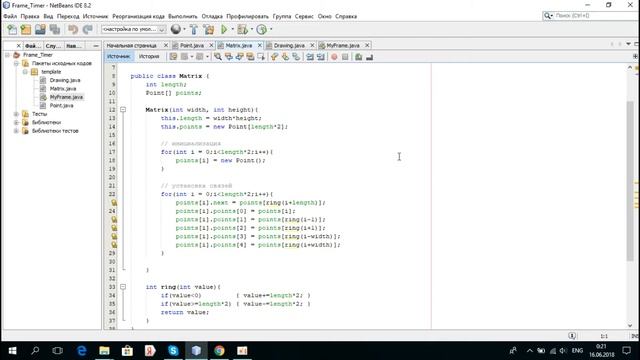Save all files with the toolbar icon
Image resolution: width=640 pixels, height=360 pixels.
pos(54,29)
